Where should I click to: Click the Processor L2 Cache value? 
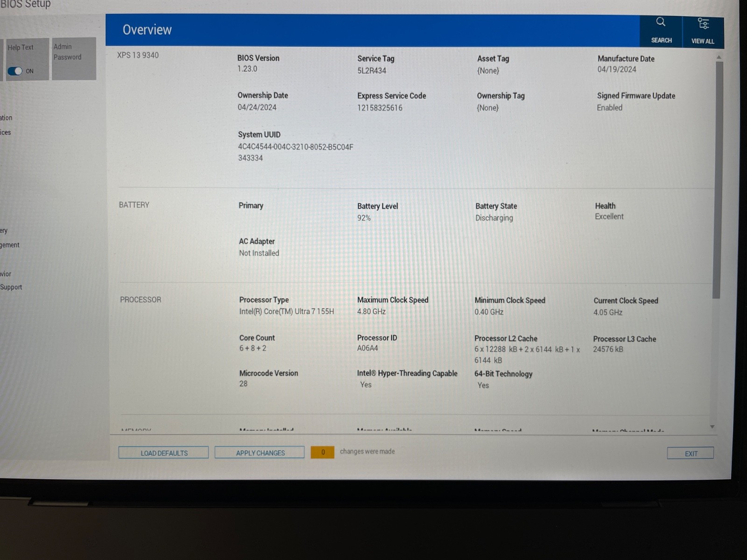click(x=527, y=355)
